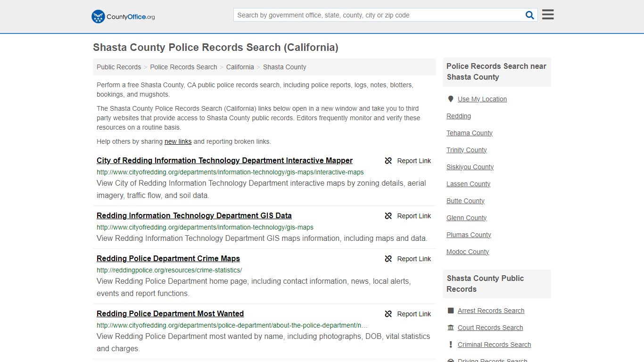Open Court Records Search link
Image resolution: width=644 pixels, height=362 pixels.
click(x=490, y=328)
